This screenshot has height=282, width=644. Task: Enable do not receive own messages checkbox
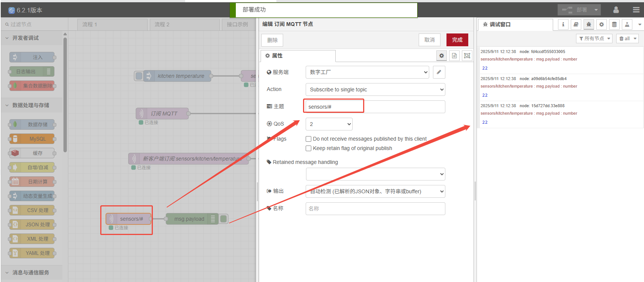(x=308, y=139)
